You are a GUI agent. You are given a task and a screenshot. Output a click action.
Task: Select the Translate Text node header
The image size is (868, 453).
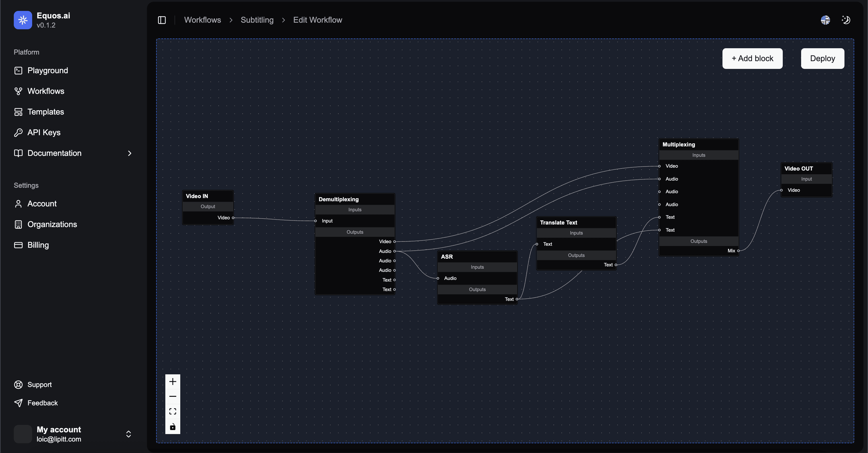click(x=576, y=222)
